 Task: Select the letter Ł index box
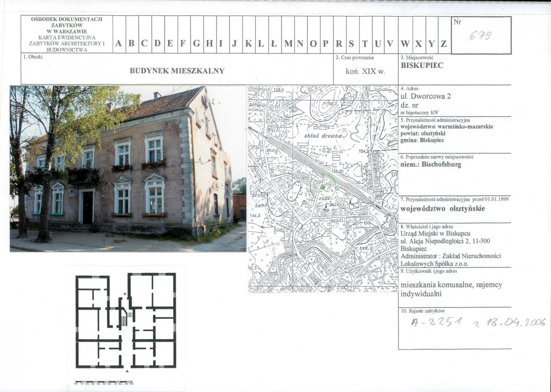(x=275, y=34)
